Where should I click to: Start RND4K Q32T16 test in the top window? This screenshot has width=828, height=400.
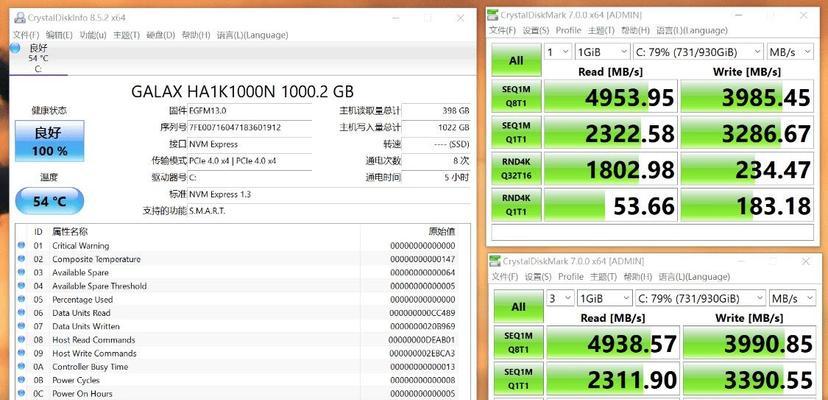coord(516,169)
